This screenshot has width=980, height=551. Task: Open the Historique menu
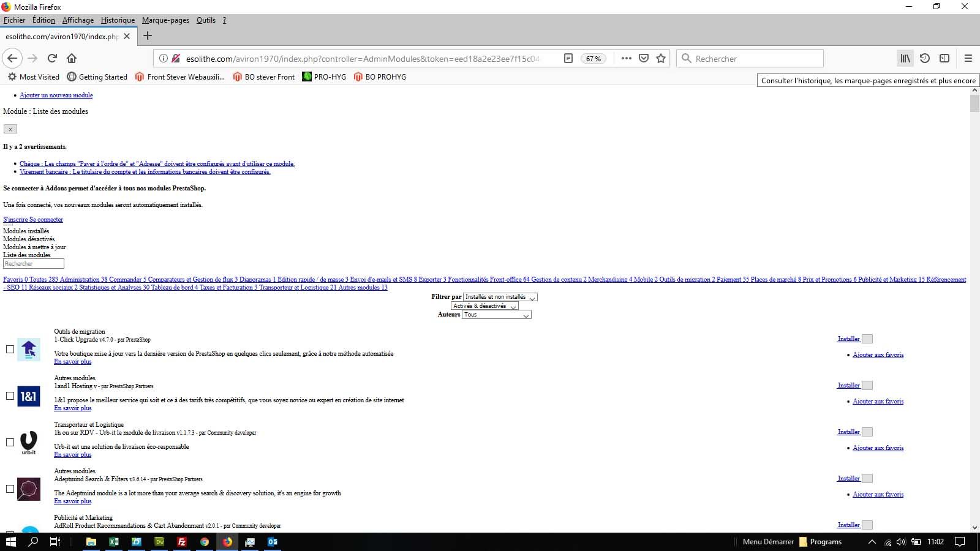pyautogui.click(x=118, y=20)
